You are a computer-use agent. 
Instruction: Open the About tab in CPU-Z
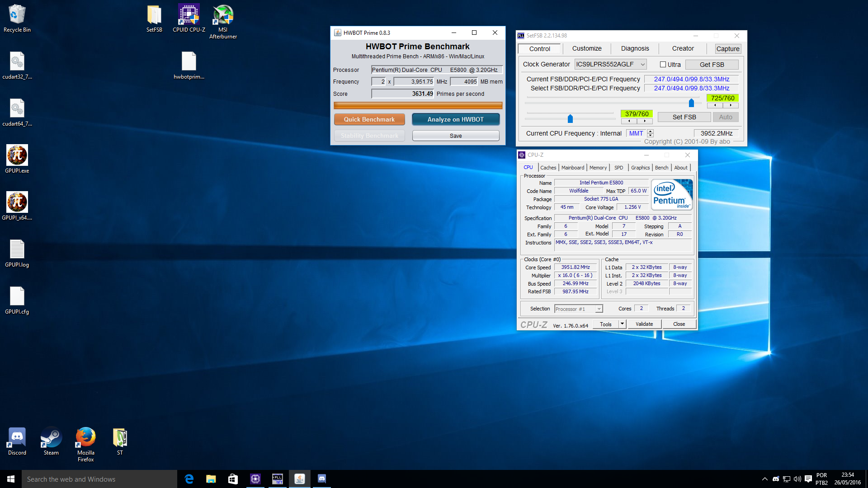(681, 168)
